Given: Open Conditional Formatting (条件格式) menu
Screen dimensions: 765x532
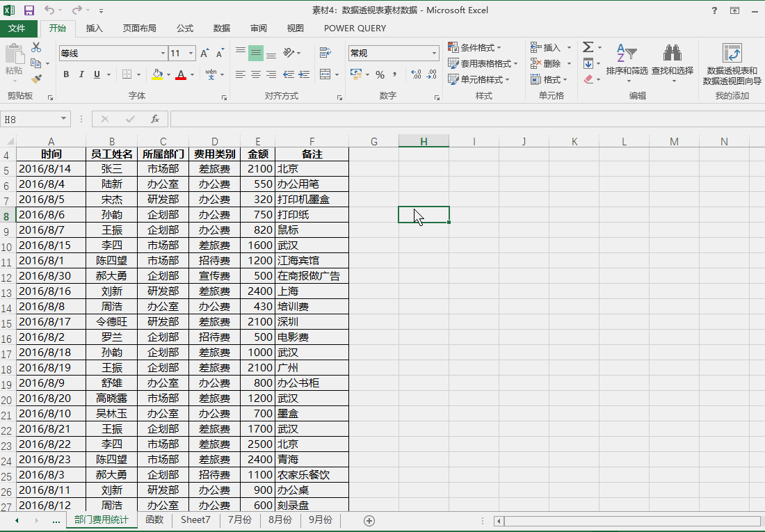Looking at the screenshot, I should tap(475, 47).
